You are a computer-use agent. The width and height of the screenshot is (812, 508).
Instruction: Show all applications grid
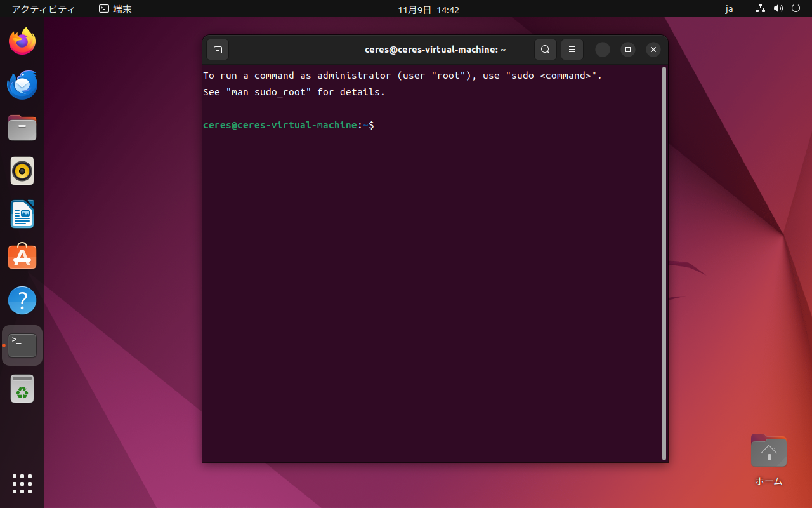pos(22,483)
